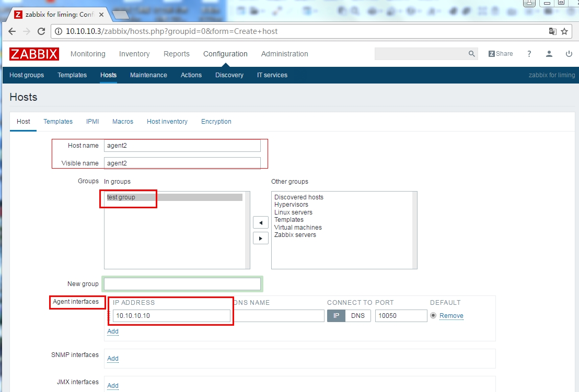Switch to Templates form tab
Image resolution: width=579 pixels, height=392 pixels.
[x=58, y=121]
